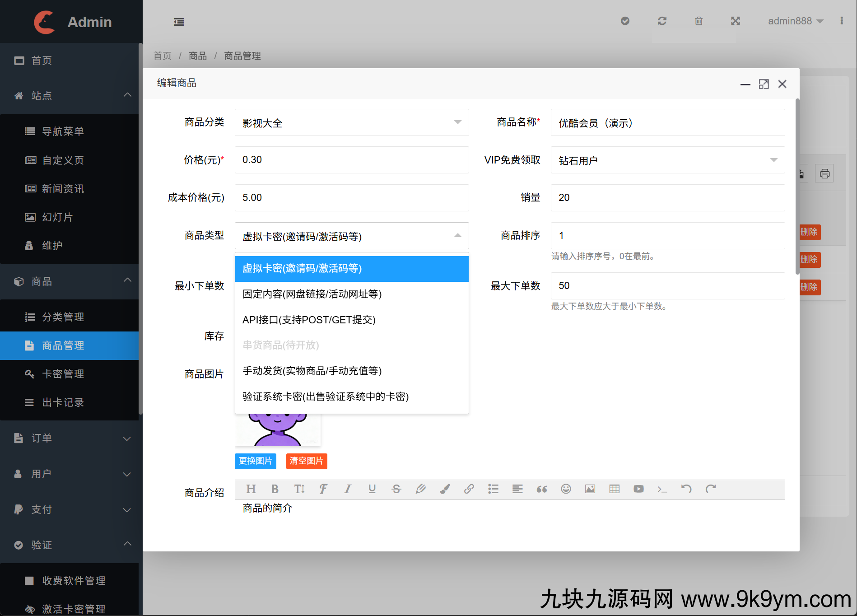Image resolution: width=857 pixels, height=616 pixels.
Task: Select the API接口 option in dropdown list
Action: tap(309, 320)
